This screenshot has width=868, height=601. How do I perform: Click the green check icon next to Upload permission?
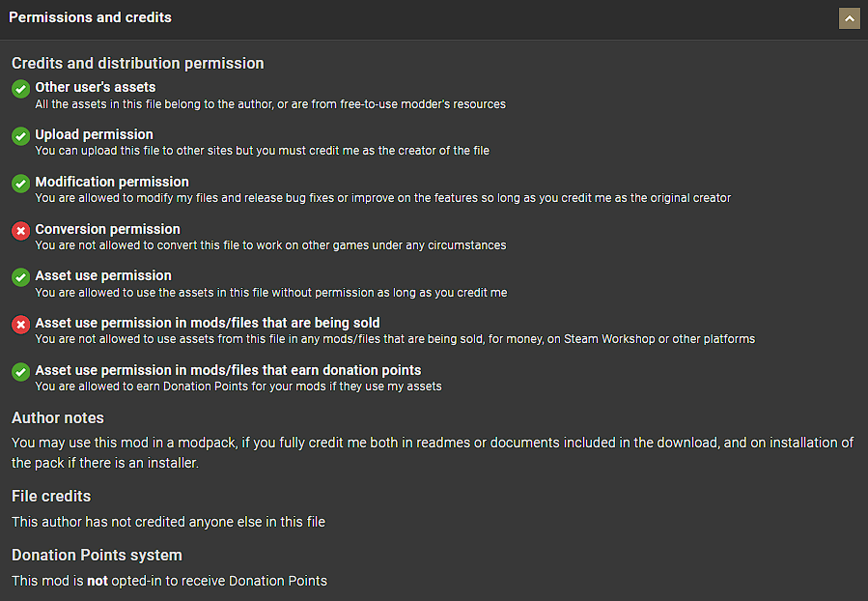point(20,136)
